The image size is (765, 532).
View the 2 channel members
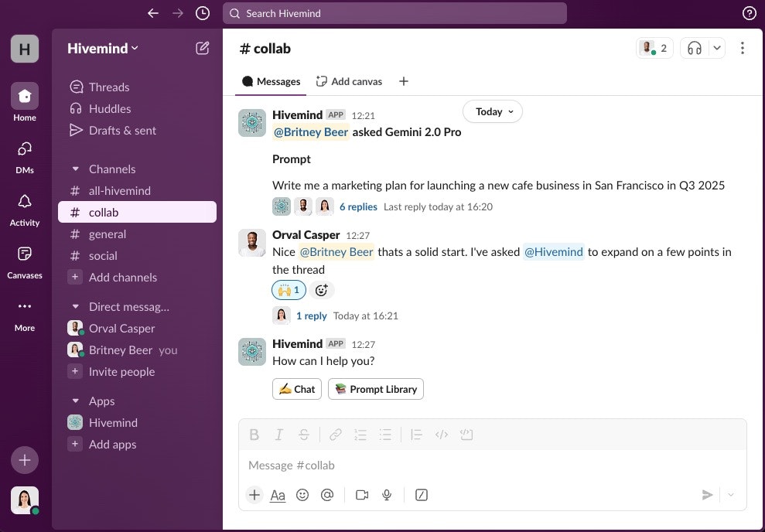click(654, 48)
